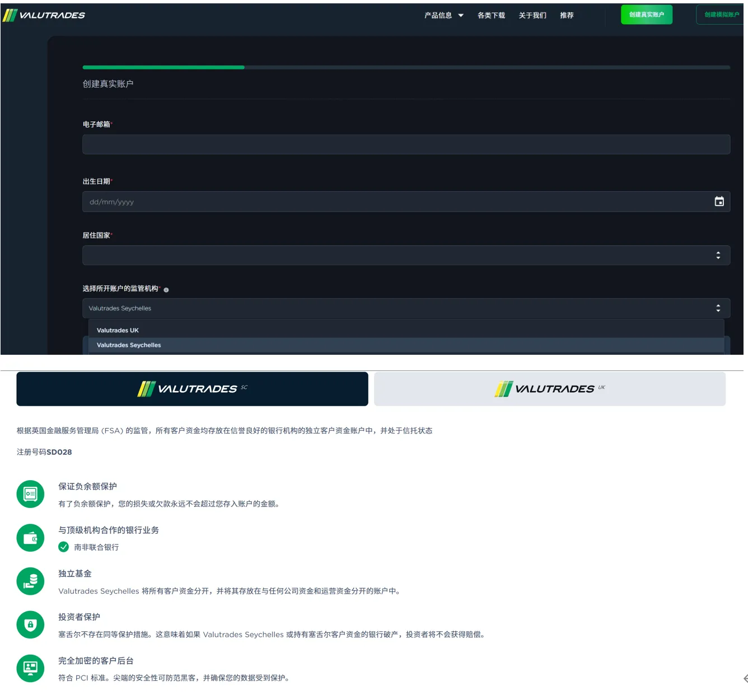748x700 pixels.
Task: Click the negative balance protection description text
Action: point(169,504)
